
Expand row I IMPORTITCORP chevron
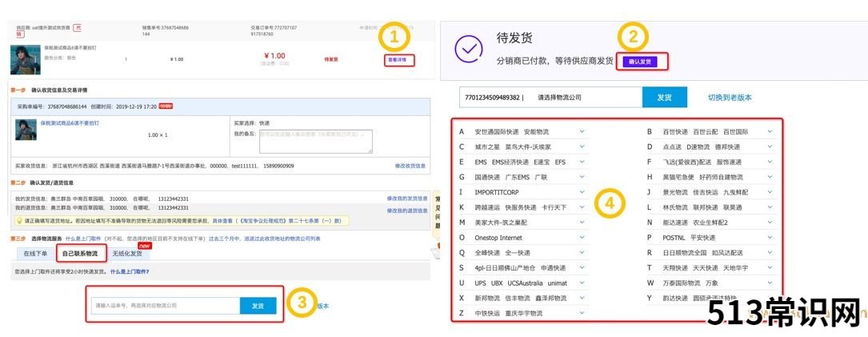pos(582,192)
